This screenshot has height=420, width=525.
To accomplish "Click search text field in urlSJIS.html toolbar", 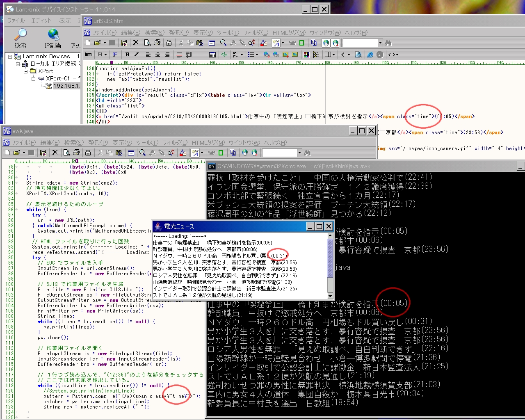I will click(x=360, y=43).
